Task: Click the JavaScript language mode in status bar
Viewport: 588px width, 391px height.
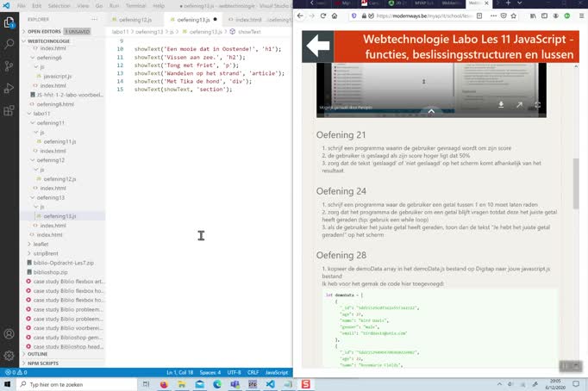Action: pyautogui.click(x=276, y=372)
